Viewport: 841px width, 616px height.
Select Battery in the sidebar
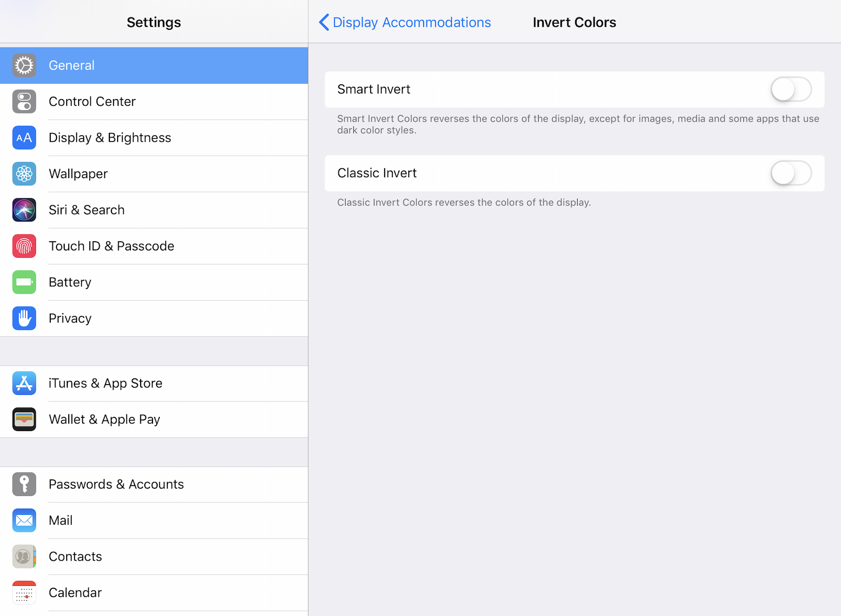tap(154, 282)
